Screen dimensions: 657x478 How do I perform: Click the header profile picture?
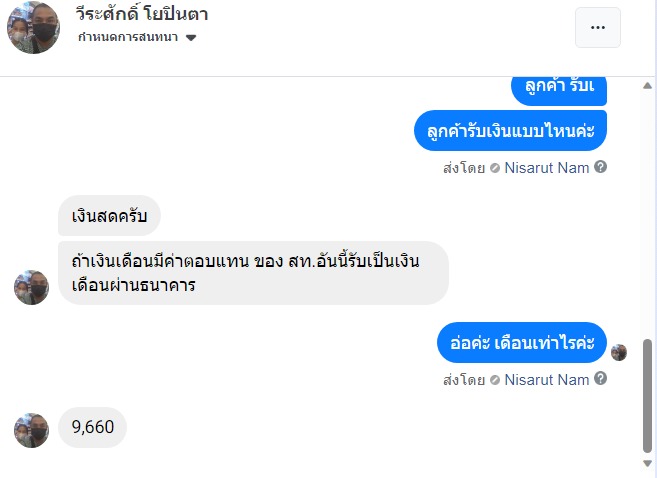click(33, 27)
